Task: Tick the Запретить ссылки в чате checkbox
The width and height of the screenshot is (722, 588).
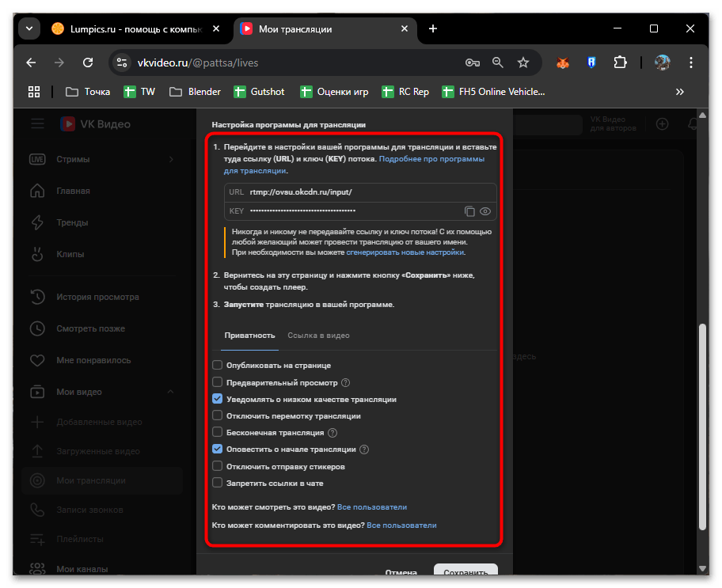Action: [218, 483]
